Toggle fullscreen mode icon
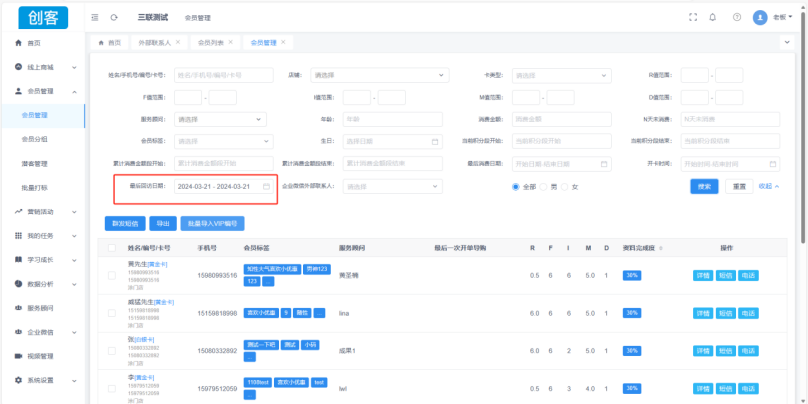Screen dimensions: 808x404 point(693,17)
